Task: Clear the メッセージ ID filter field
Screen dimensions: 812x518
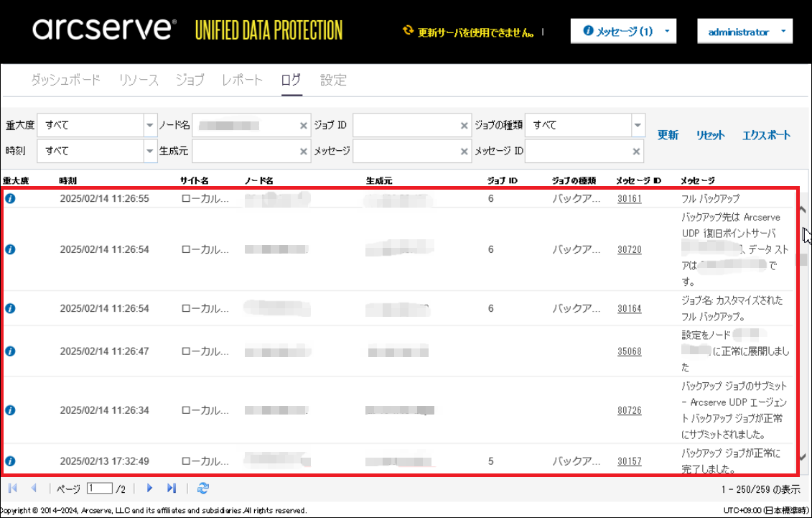Action: pos(636,152)
